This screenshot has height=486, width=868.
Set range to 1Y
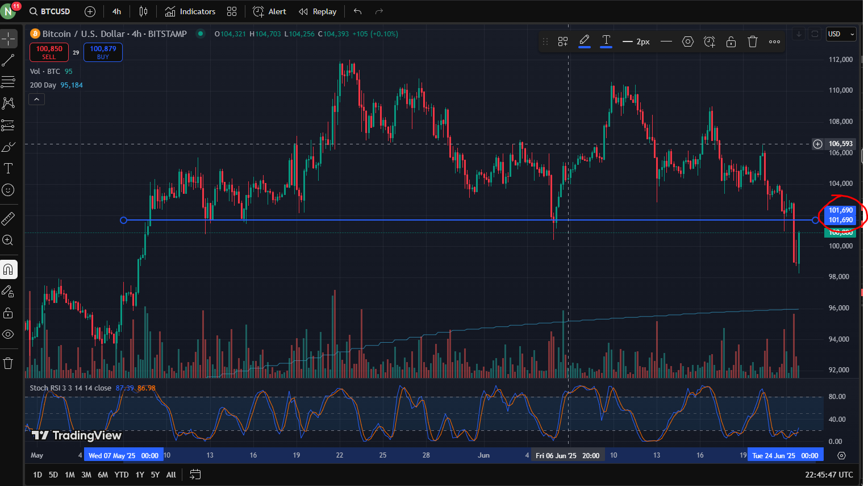(140, 475)
